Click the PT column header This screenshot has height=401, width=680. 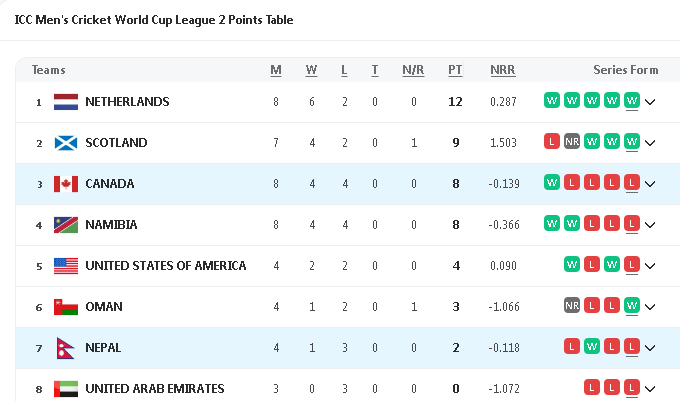pos(455,70)
